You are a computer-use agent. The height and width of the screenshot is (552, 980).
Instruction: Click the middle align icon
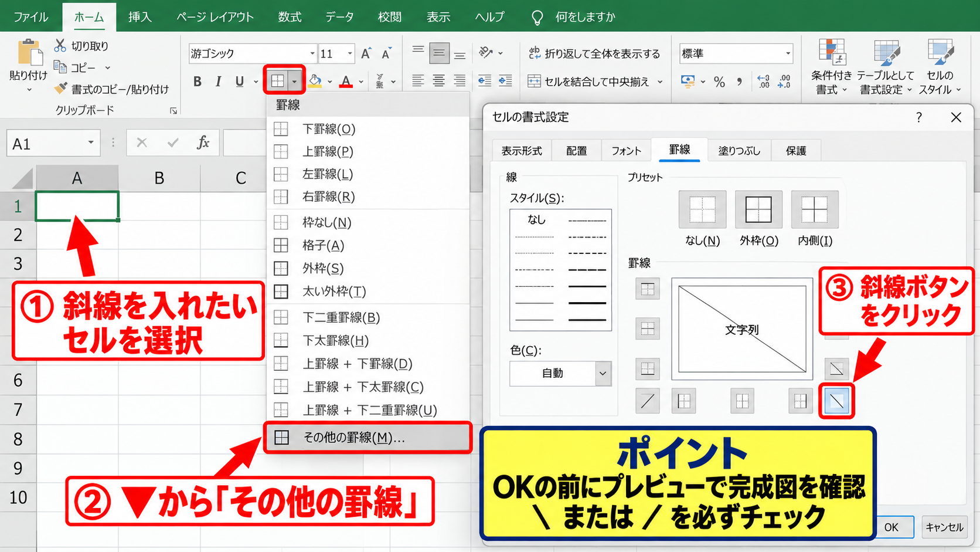click(x=439, y=53)
